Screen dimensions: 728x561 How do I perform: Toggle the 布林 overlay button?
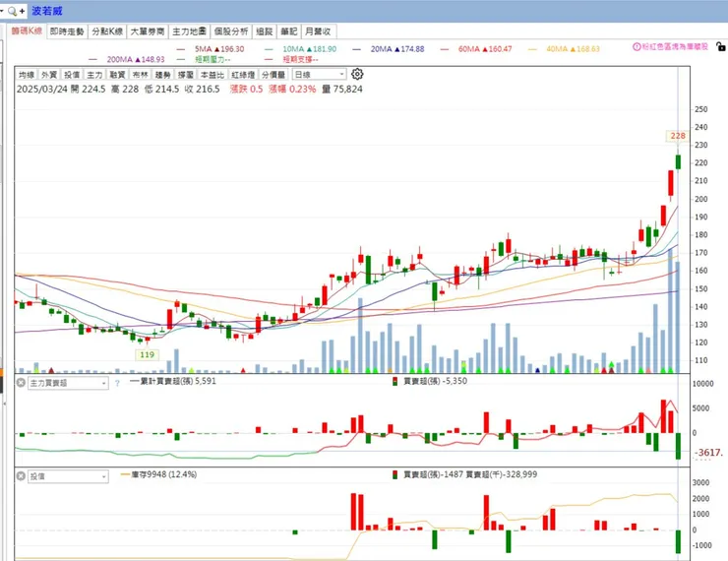pyautogui.click(x=140, y=75)
